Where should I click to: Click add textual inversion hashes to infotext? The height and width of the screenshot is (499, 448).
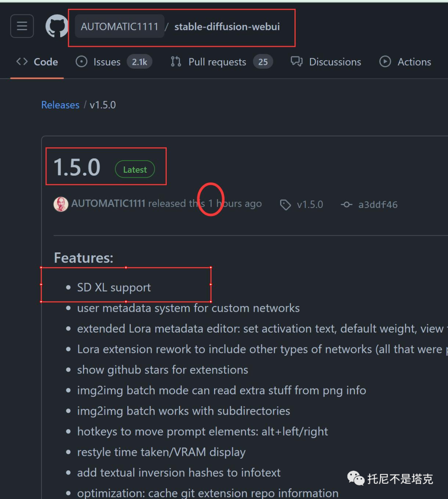179,472
